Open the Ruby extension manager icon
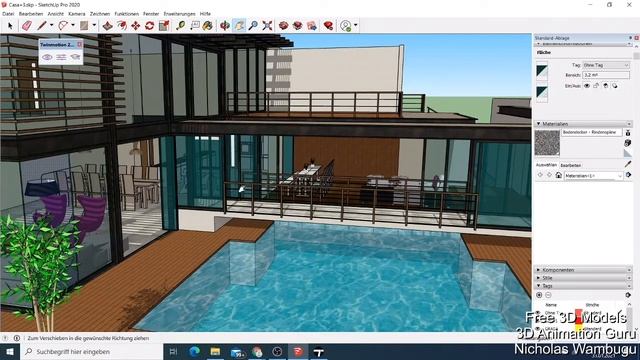The height and width of the screenshot is (360, 640). pyautogui.click(x=328, y=26)
